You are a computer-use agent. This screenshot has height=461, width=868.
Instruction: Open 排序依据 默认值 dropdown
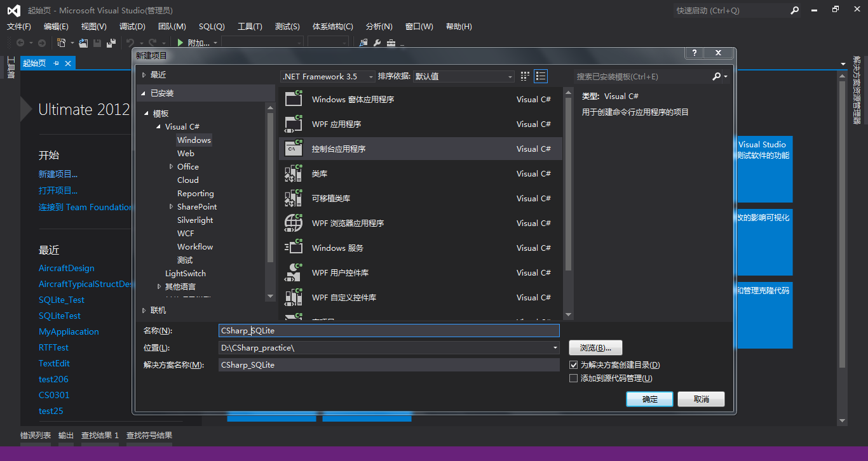(x=463, y=76)
